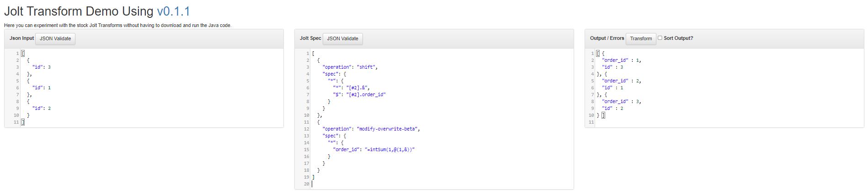Click the description sentence below the heading
The width and height of the screenshot is (868, 191).
click(118, 25)
